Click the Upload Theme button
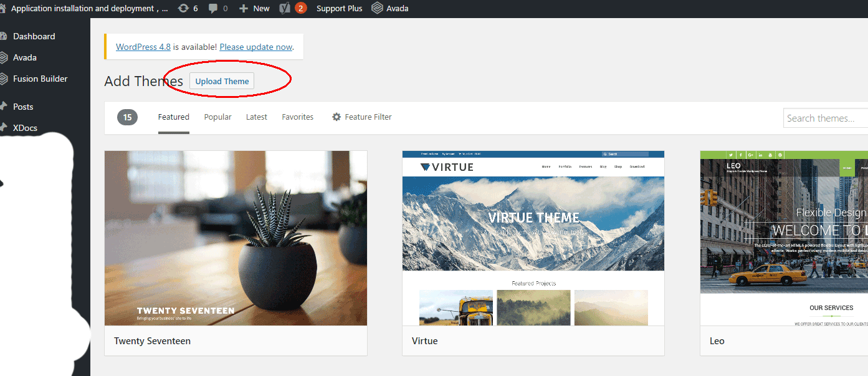The image size is (868, 376). click(x=221, y=81)
